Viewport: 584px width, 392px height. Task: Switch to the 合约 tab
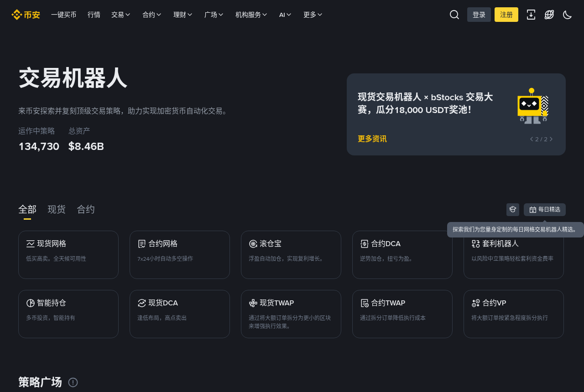pyautogui.click(x=86, y=209)
